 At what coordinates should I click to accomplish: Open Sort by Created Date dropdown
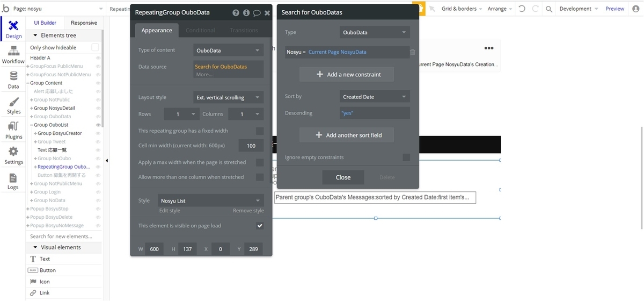pyautogui.click(x=375, y=97)
